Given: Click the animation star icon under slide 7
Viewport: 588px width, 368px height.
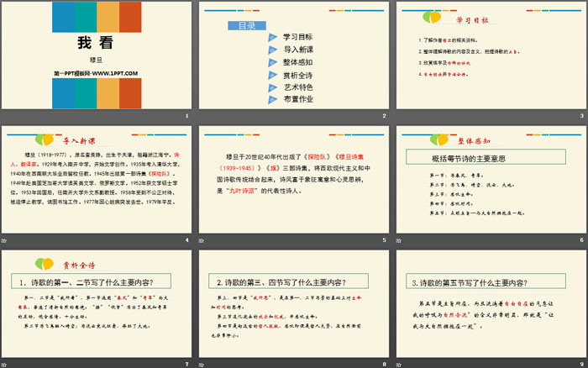Looking at the screenshot, I should click(4, 365).
